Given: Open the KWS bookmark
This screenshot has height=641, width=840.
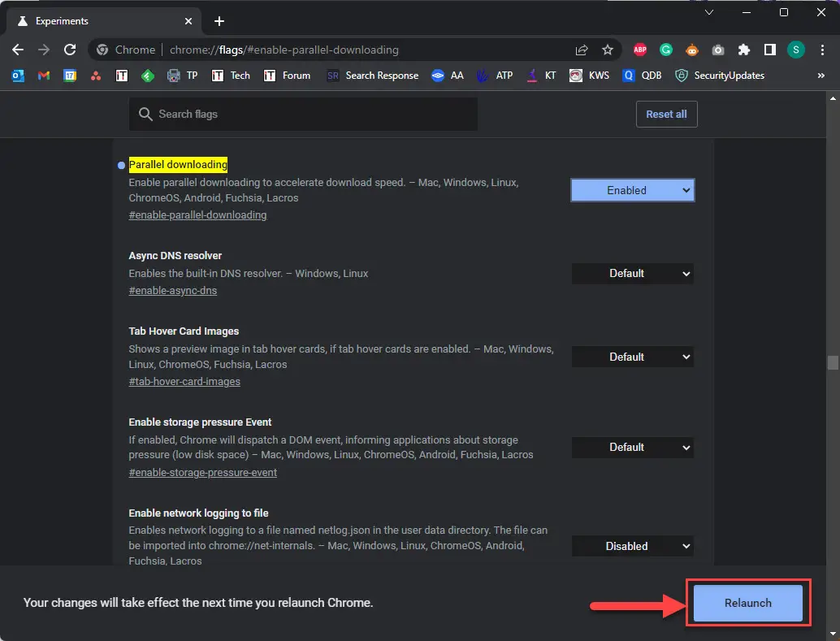Looking at the screenshot, I should [x=589, y=76].
